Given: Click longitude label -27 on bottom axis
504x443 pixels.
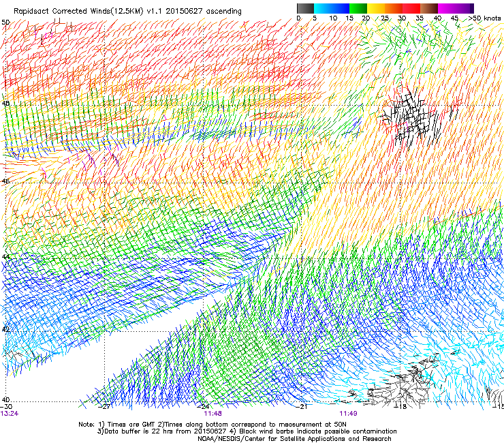Looking at the screenshot, I should pos(105,407).
